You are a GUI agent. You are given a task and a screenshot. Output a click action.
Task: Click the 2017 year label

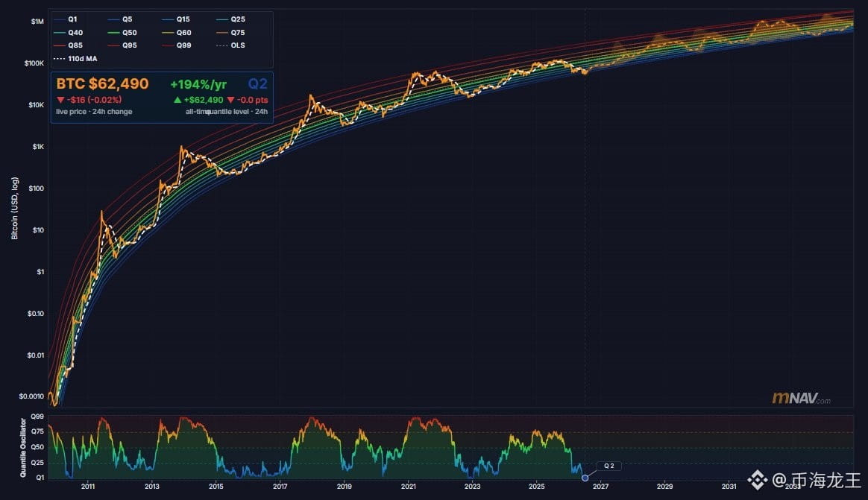coord(280,487)
